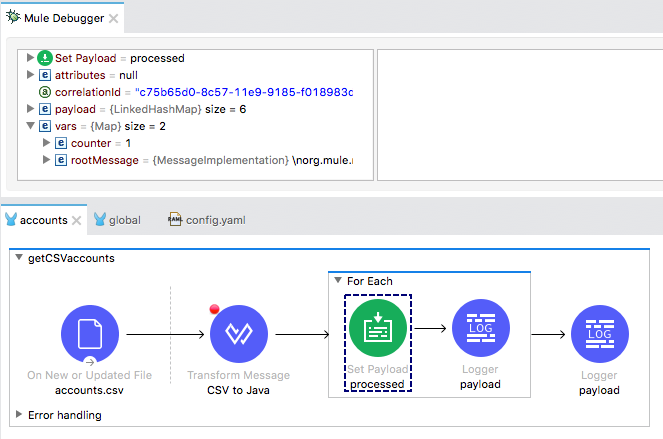Select the correlationId value text

click(x=244, y=92)
